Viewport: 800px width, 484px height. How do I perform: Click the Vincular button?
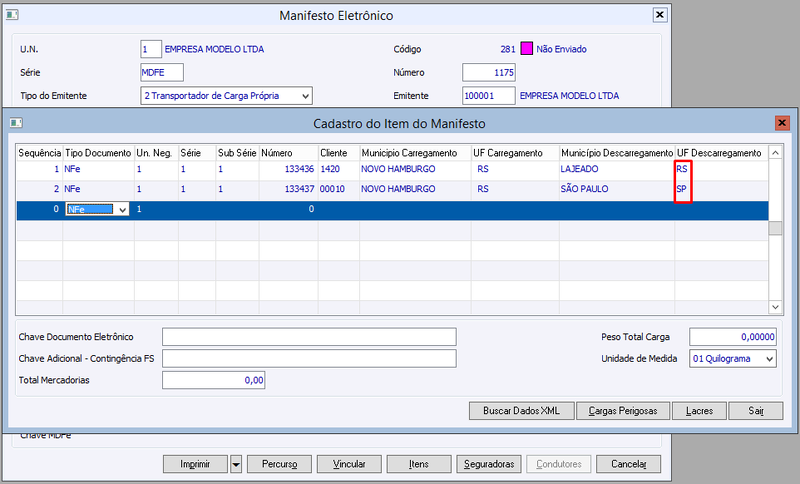[x=349, y=465]
